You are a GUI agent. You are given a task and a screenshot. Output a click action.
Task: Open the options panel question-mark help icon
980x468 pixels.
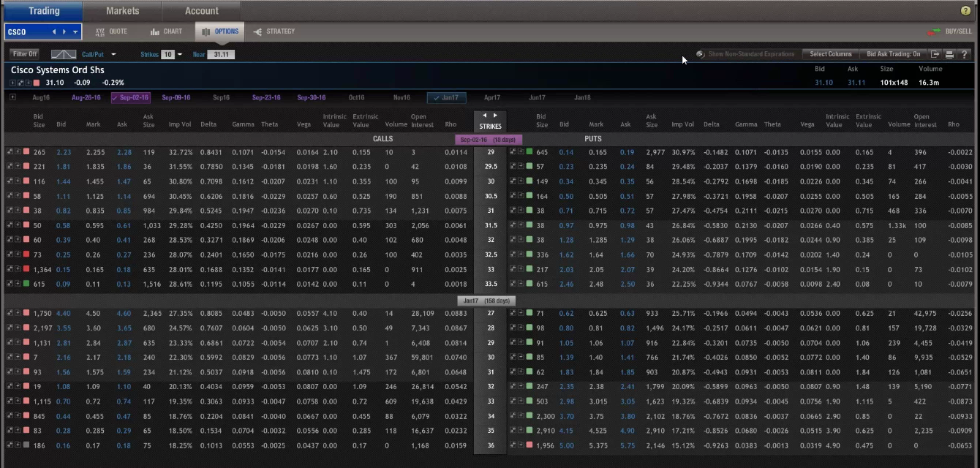(964, 54)
